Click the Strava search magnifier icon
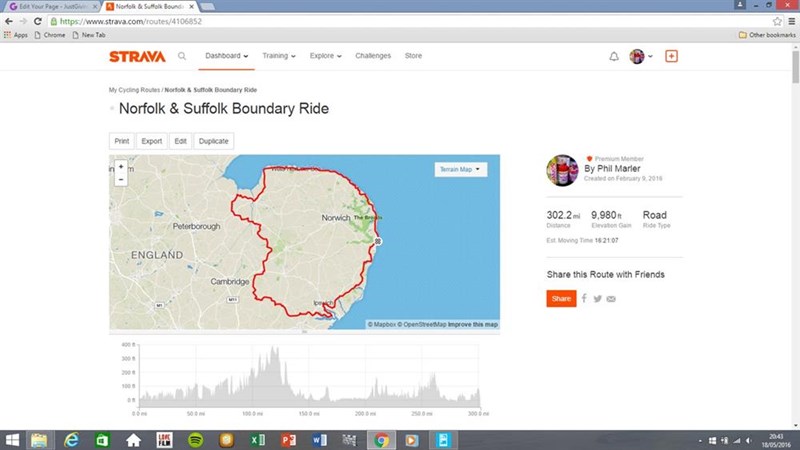 [x=182, y=56]
